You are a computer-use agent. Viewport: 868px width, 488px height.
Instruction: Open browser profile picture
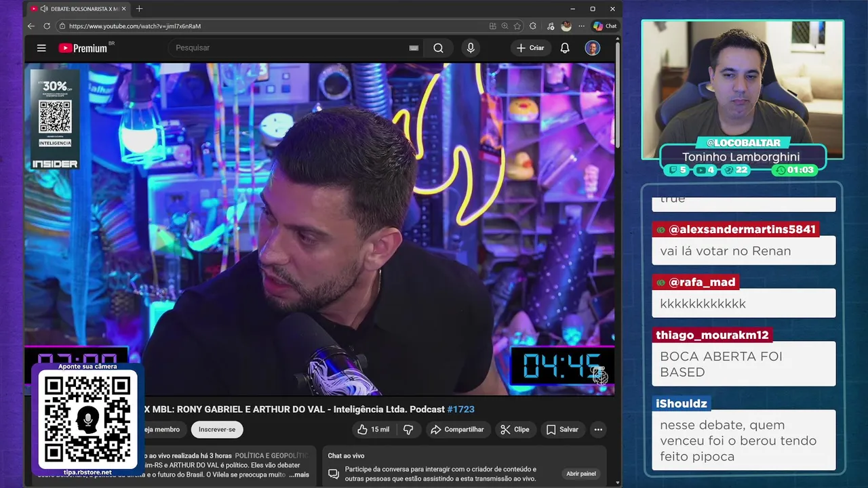tap(566, 26)
